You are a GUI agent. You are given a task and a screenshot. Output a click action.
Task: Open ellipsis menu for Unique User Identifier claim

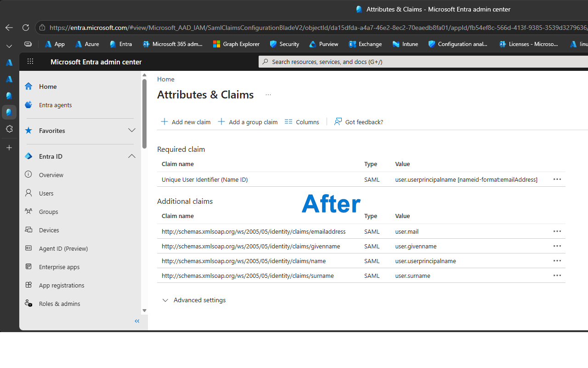click(557, 179)
